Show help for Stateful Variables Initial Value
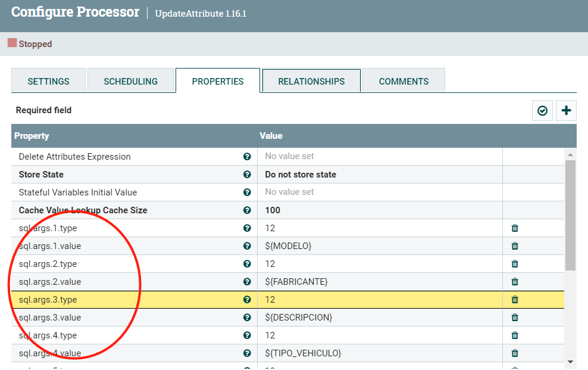This screenshot has width=588, height=370. [247, 192]
